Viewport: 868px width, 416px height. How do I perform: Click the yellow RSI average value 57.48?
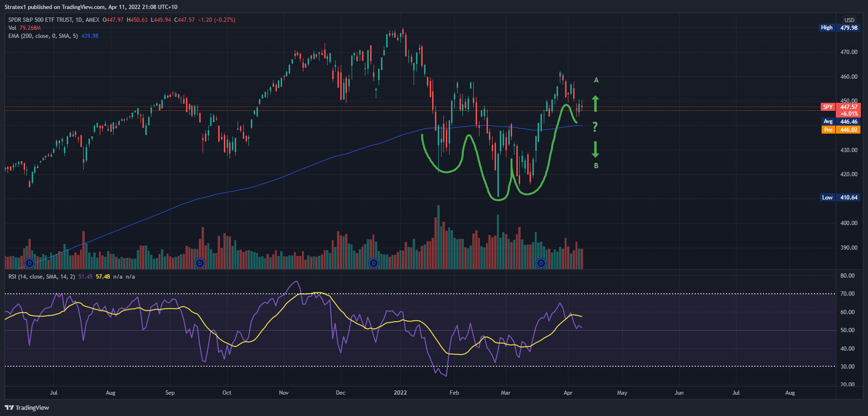[103, 277]
